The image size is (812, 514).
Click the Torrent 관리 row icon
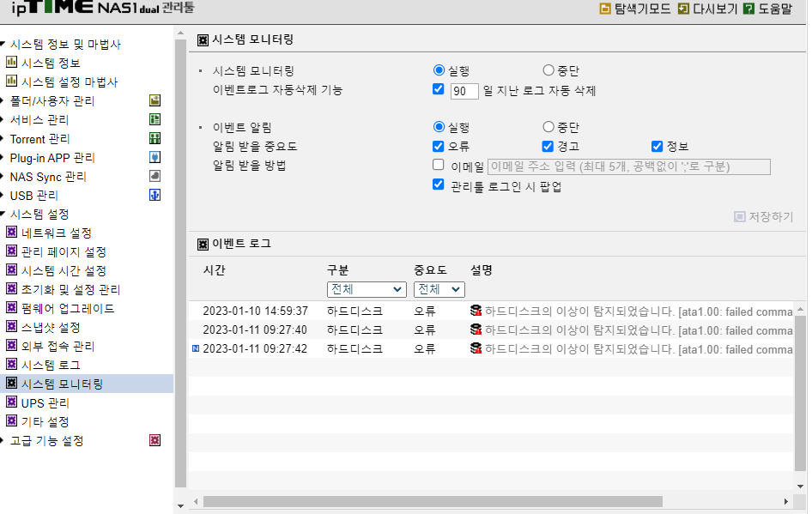pyautogui.click(x=155, y=138)
